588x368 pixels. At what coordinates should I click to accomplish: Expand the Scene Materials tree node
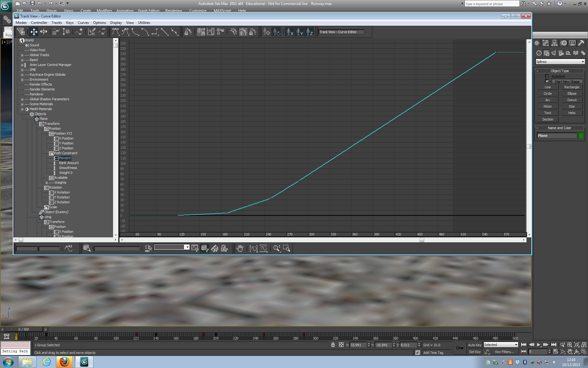click(x=22, y=104)
